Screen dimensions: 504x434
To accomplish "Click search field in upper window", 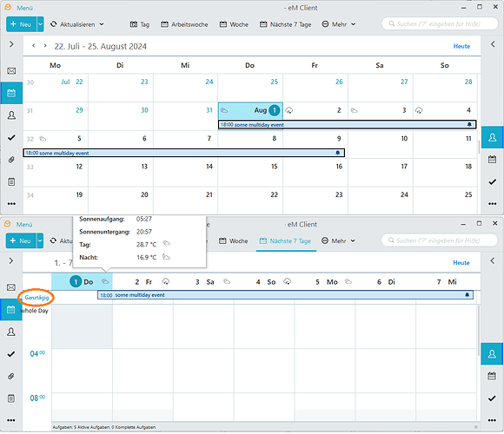I will pyautogui.click(x=439, y=24).
